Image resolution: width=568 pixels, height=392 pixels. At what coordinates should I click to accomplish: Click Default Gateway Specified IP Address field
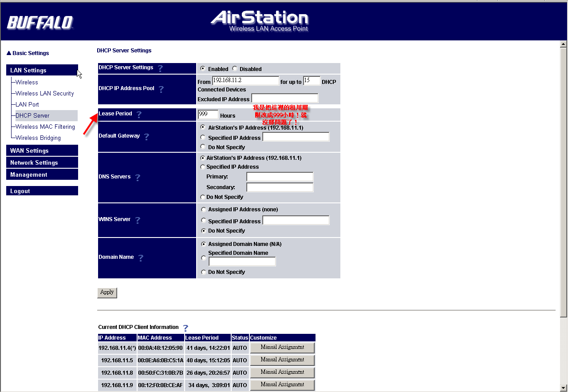pyautogui.click(x=296, y=137)
